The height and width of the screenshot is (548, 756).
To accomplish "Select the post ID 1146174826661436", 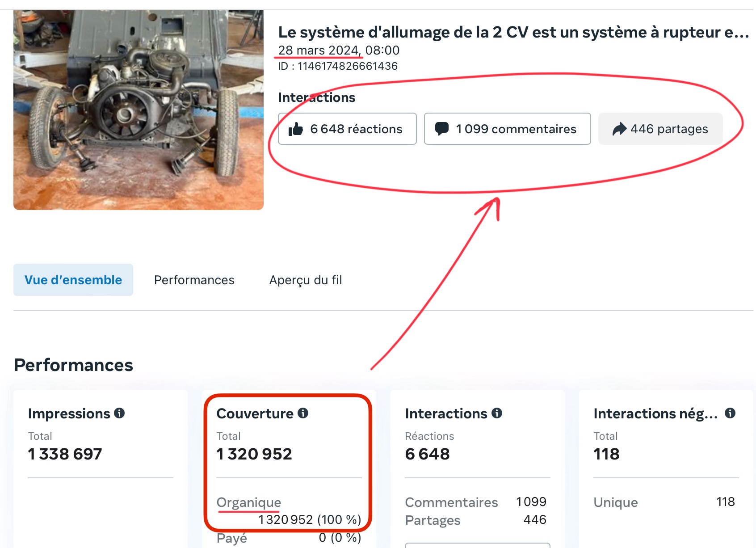I will [338, 66].
